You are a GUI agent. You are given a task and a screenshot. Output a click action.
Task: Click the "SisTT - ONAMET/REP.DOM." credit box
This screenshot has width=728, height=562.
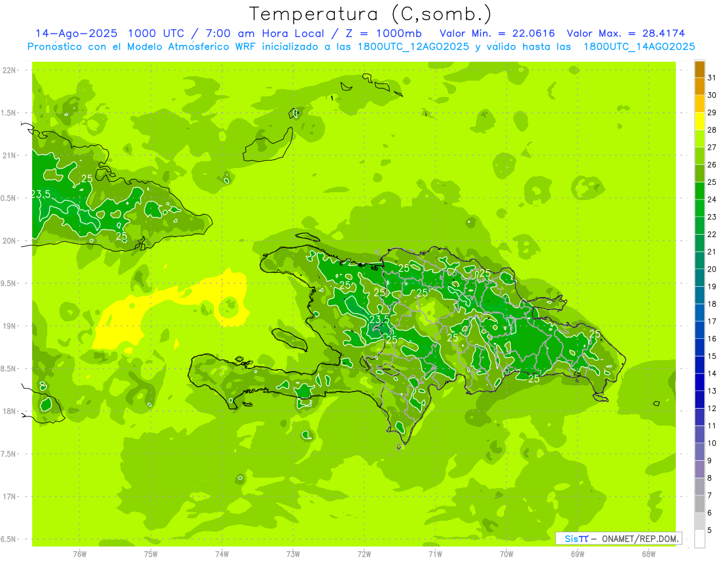click(x=619, y=538)
